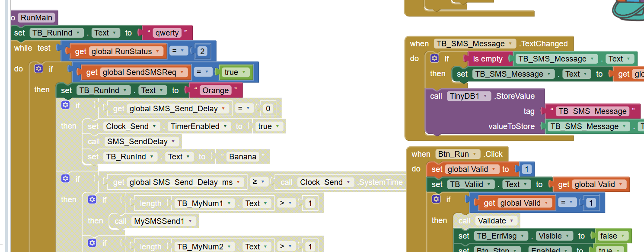Open the backpack icon in the top-right corner
This screenshot has height=252, width=644.
[629, 10]
